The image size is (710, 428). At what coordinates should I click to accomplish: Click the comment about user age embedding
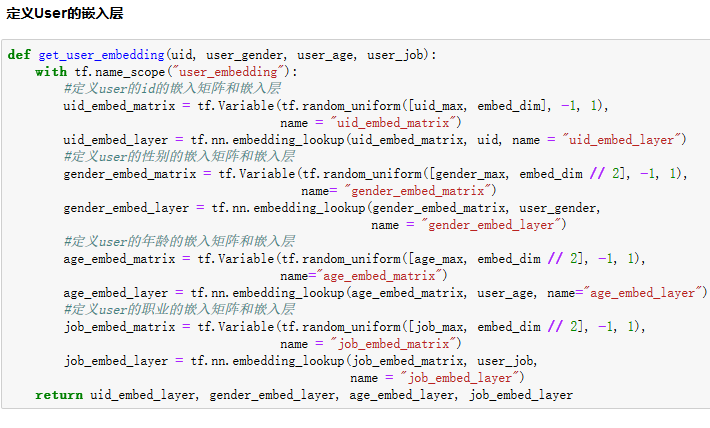(179, 242)
